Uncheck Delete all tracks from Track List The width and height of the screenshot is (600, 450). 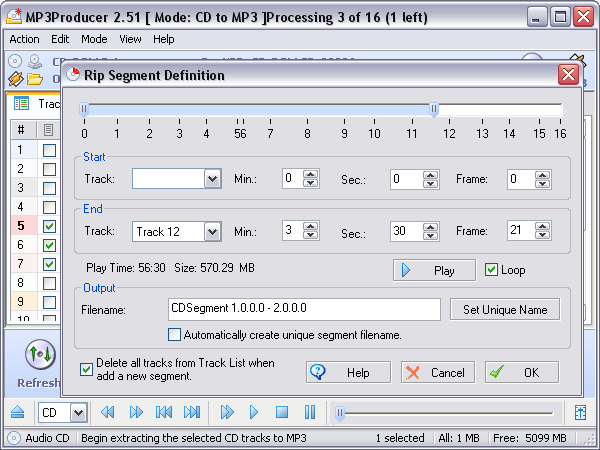pyautogui.click(x=86, y=370)
